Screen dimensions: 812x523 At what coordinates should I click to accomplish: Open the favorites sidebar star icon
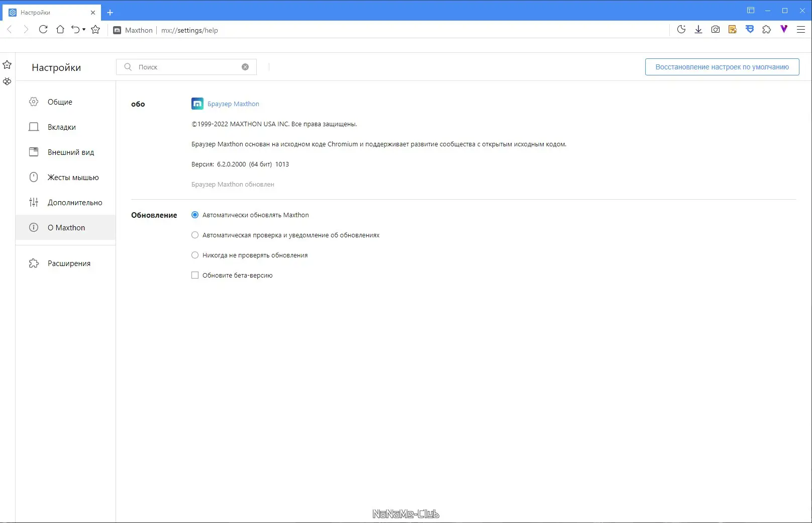coord(7,65)
